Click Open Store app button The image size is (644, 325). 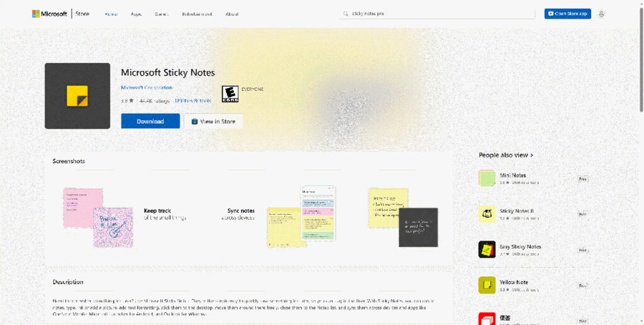(568, 14)
